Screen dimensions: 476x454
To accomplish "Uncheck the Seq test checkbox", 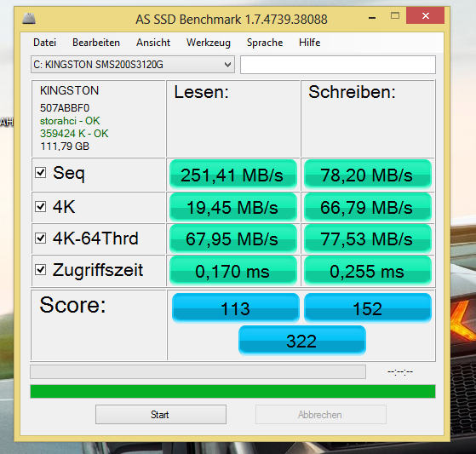I will tap(40, 173).
